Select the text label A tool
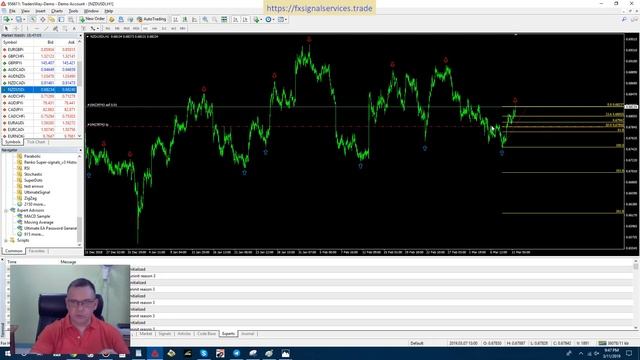This screenshot has height=360, width=640. click(74, 28)
